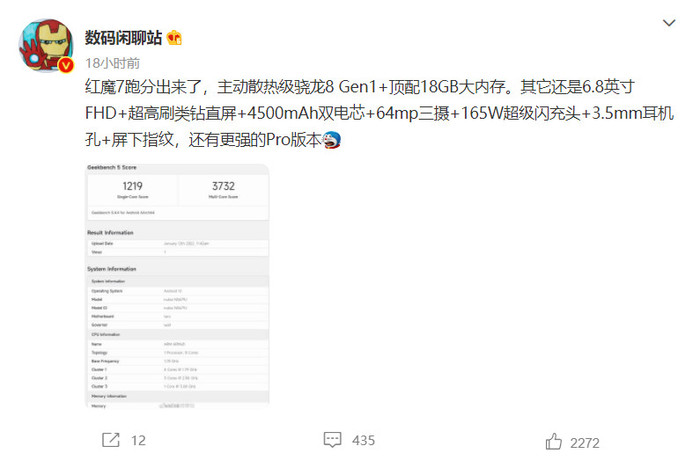Open the Iron Man profile avatar
The width and height of the screenshot is (700, 461).
pyautogui.click(x=46, y=46)
